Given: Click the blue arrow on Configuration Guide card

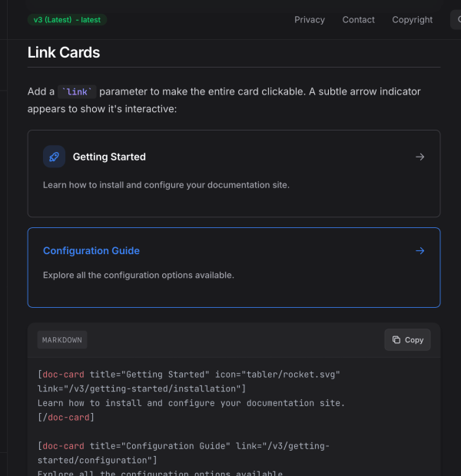Looking at the screenshot, I should (420, 250).
